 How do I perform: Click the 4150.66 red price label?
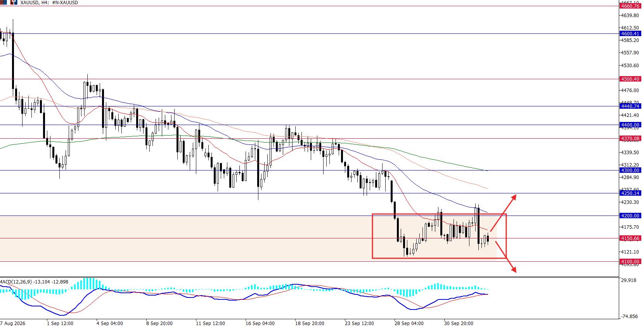coord(630,238)
